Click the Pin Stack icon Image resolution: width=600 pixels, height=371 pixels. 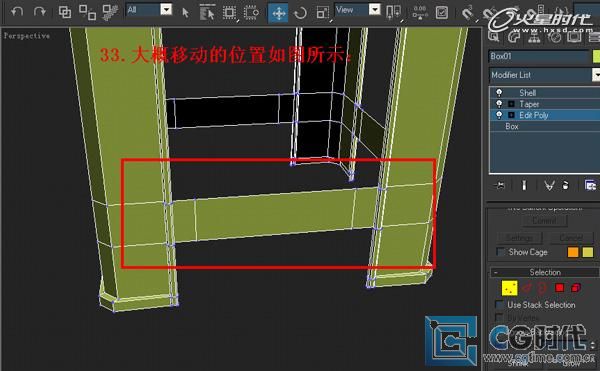coord(499,186)
